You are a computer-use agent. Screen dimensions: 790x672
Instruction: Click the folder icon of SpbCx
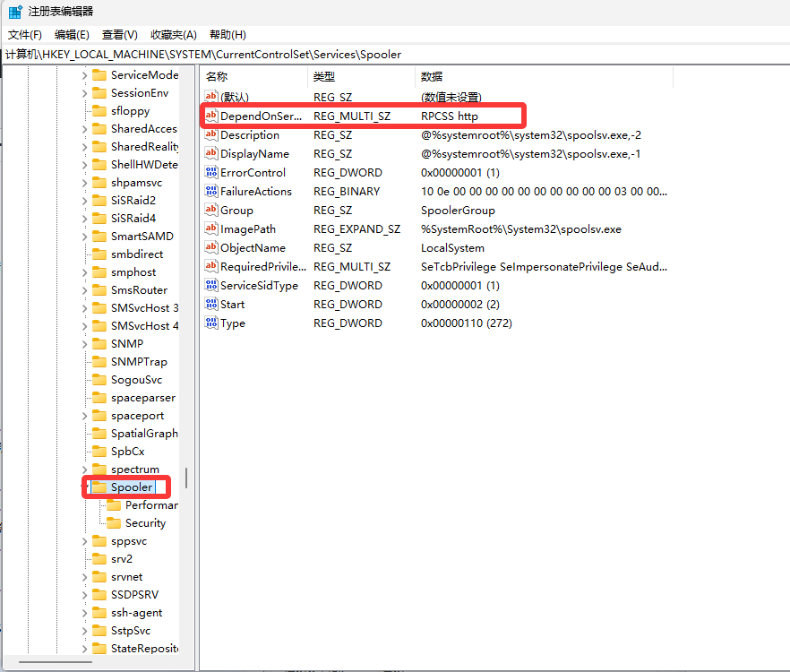[99, 452]
